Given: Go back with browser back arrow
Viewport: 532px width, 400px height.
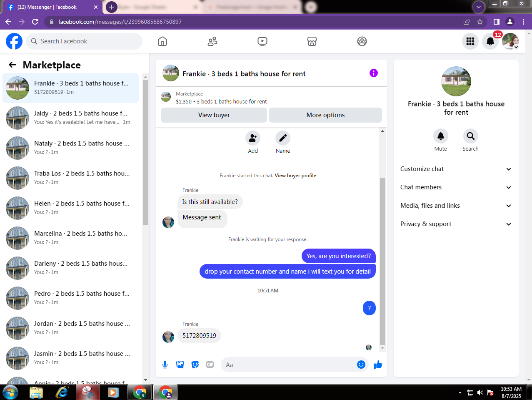Looking at the screenshot, I should tap(8, 22).
